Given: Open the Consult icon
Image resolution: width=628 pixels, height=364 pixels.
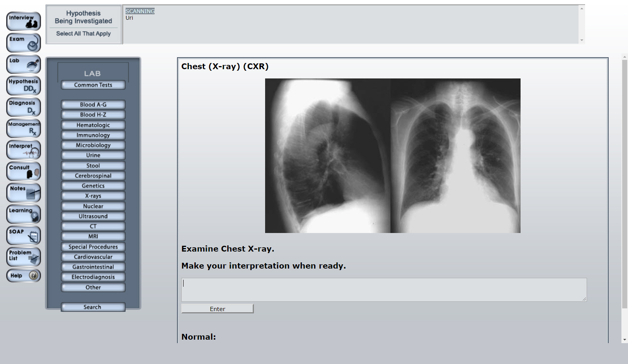Looking at the screenshot, I should [x=24, y=171].
